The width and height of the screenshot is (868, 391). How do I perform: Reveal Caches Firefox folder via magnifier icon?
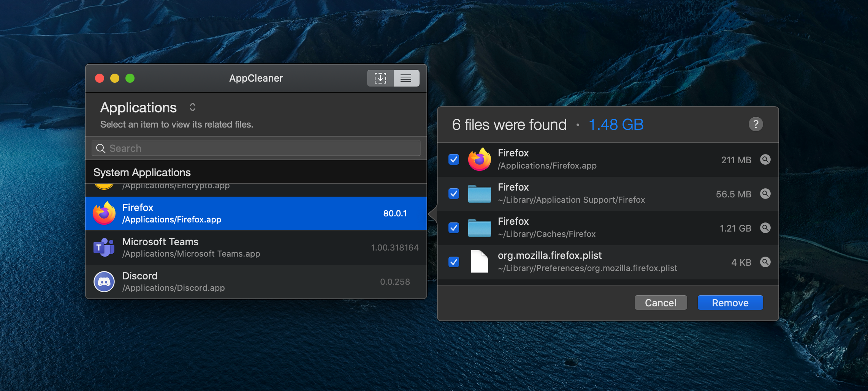[x=765, y=228]
